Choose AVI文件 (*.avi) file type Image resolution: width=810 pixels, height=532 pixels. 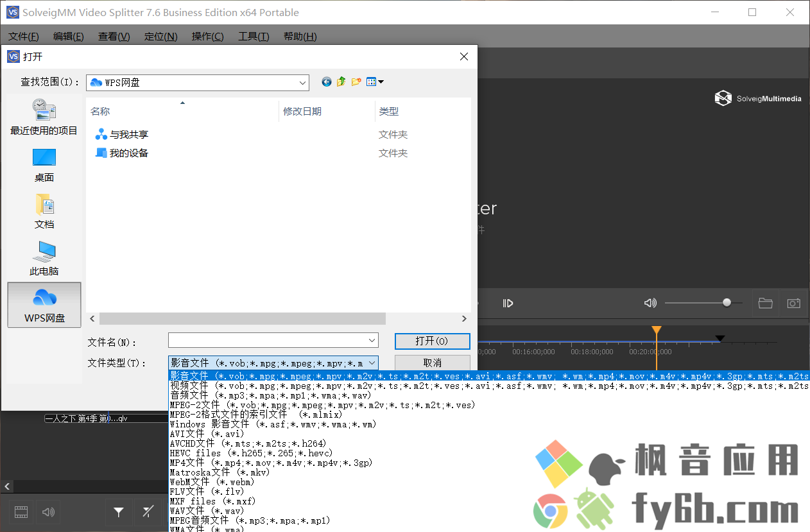[489, 434]
